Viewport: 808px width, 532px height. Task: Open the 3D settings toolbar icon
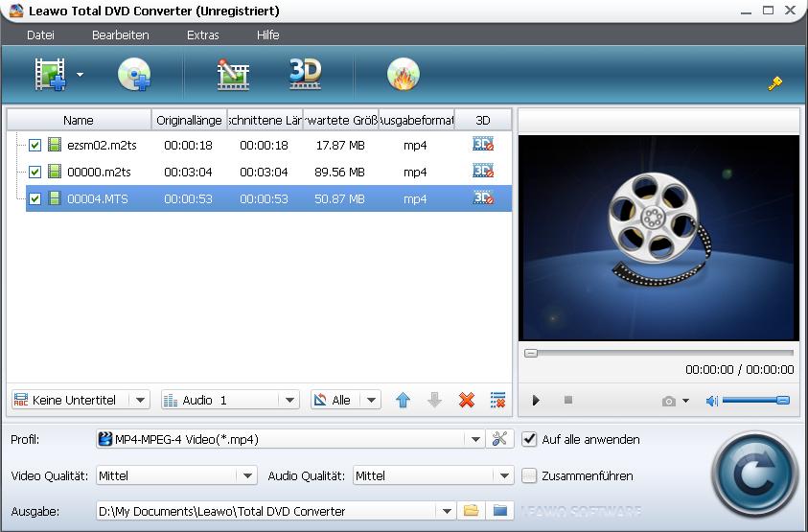tap(305, 74)
